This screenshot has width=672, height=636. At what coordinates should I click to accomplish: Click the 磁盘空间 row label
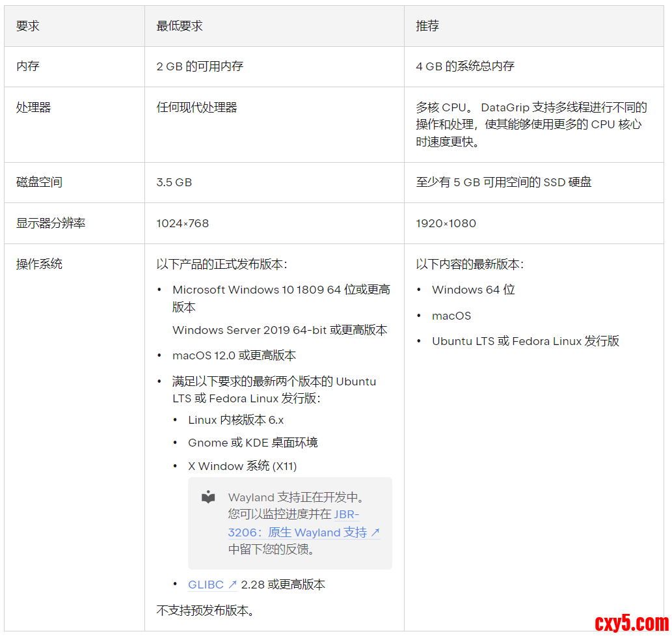[39, 182]
